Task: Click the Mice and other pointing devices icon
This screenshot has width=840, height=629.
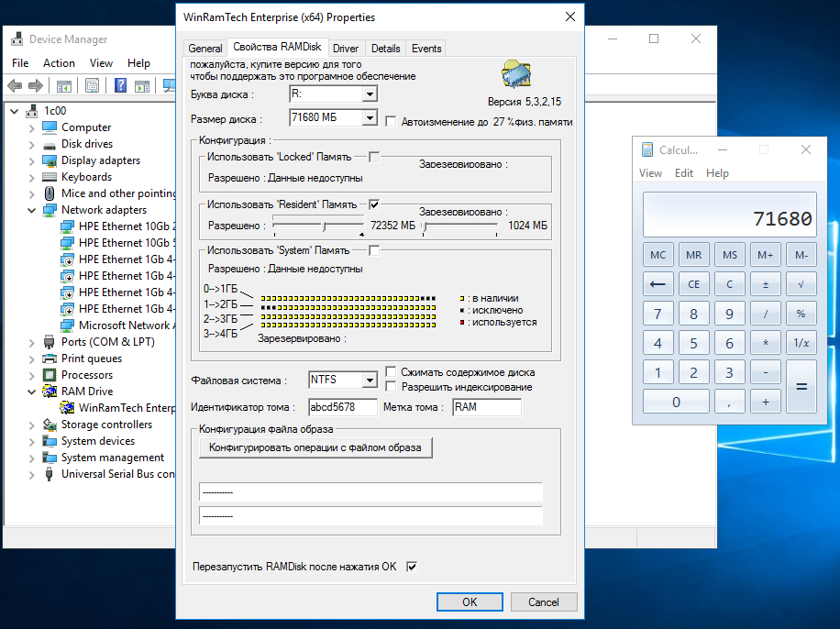Action: 50,193
